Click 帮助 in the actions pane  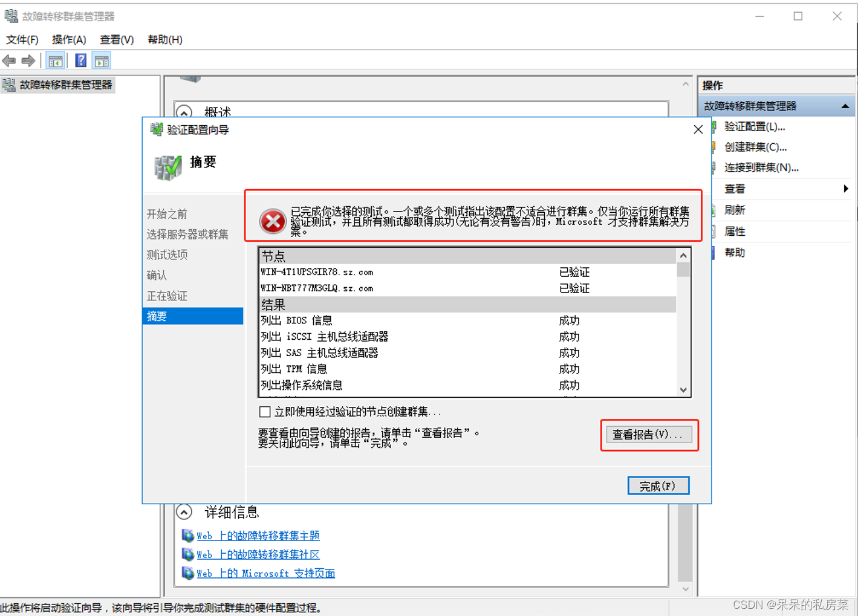pyautogui.click(x=735, y=253)
